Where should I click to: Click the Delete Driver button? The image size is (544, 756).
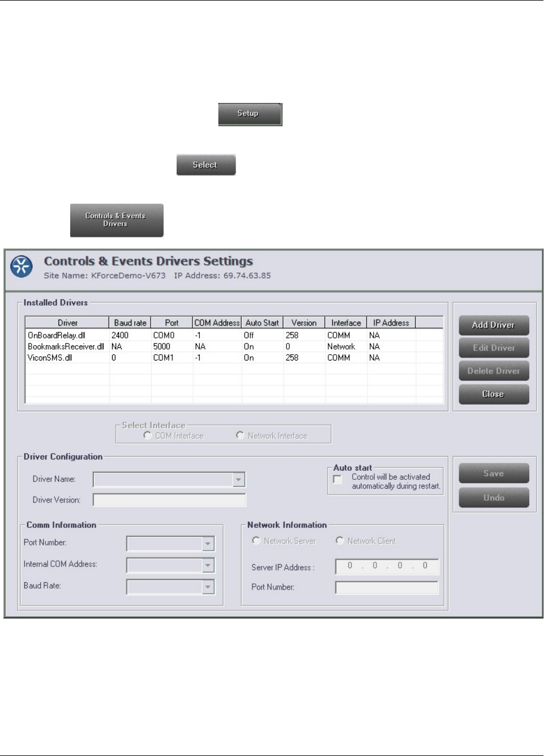tap(494, 371)
